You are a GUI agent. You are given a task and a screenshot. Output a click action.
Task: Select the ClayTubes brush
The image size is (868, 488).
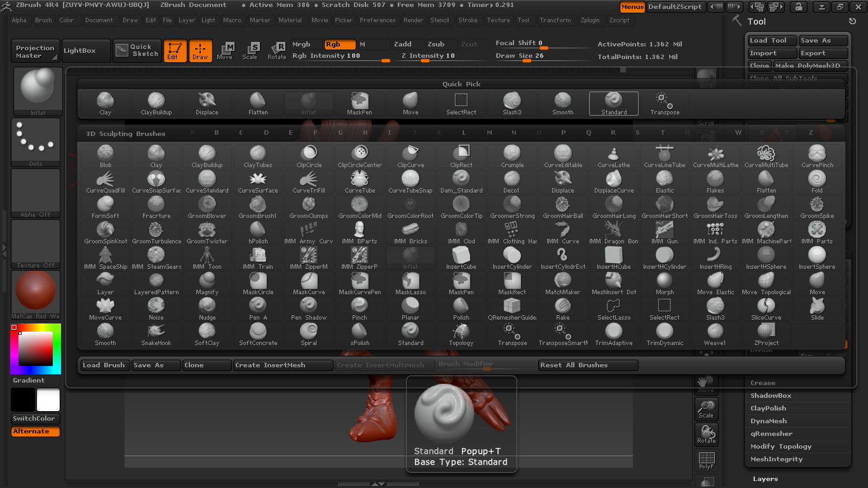point(258,156)
